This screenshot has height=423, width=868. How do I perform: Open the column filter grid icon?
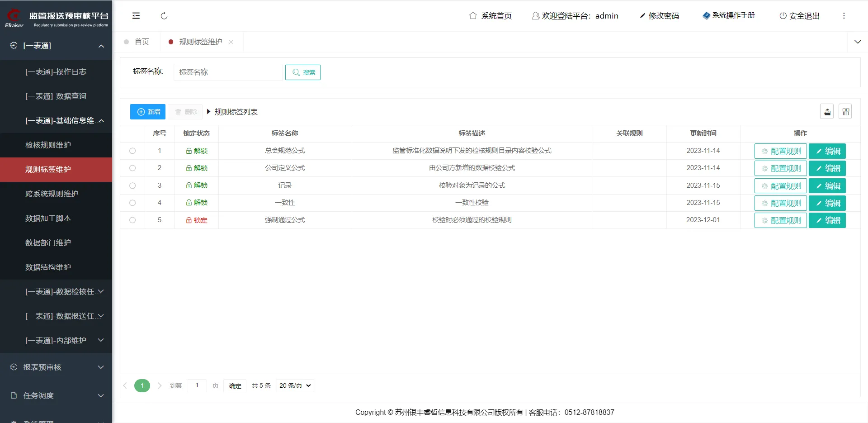(845, 112)
